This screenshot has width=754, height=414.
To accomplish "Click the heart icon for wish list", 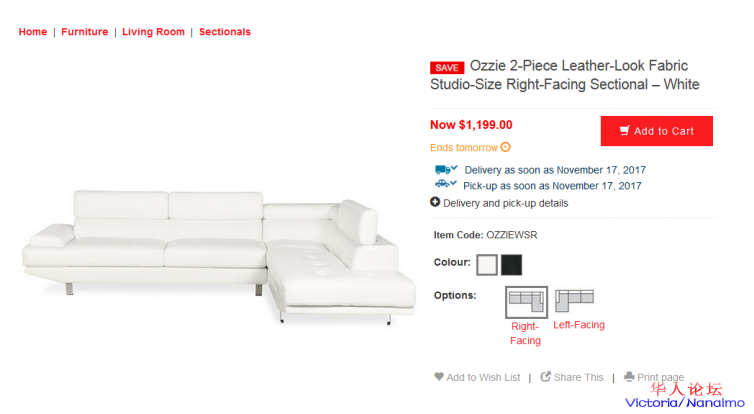I will 438,377.
